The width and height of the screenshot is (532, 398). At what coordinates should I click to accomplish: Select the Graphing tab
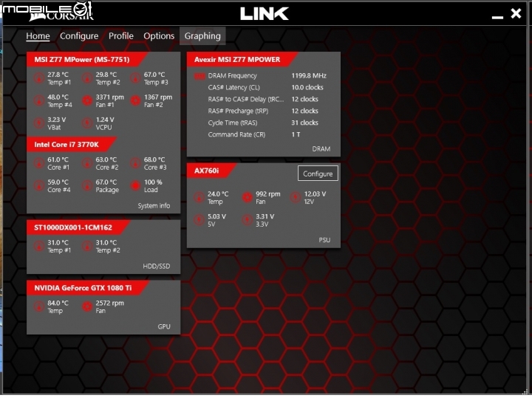click(202, 36)
